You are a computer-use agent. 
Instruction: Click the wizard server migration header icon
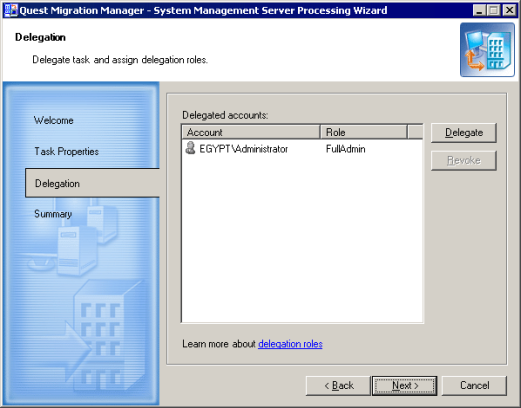pos(487,50)
